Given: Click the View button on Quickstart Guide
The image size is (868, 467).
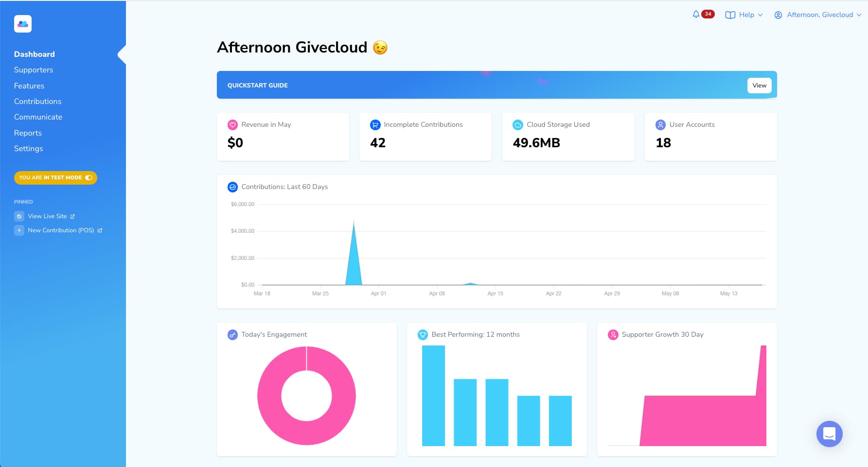Looking at the screenshot, I should click(759, 85).
